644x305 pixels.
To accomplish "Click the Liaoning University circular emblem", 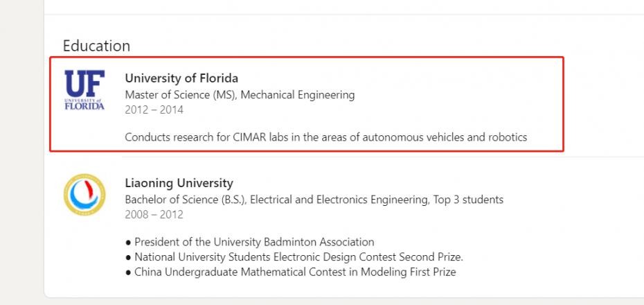I will click(84, 194).
